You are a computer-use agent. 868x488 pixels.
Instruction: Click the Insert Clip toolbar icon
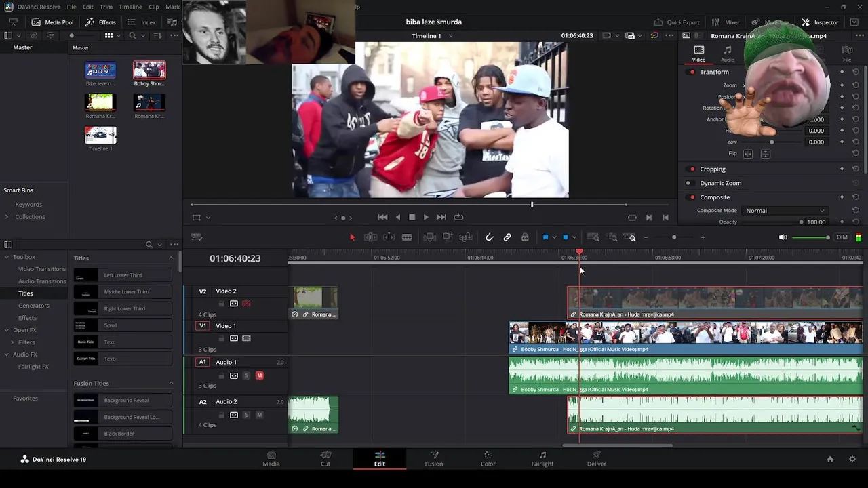(x=430, y=237)
